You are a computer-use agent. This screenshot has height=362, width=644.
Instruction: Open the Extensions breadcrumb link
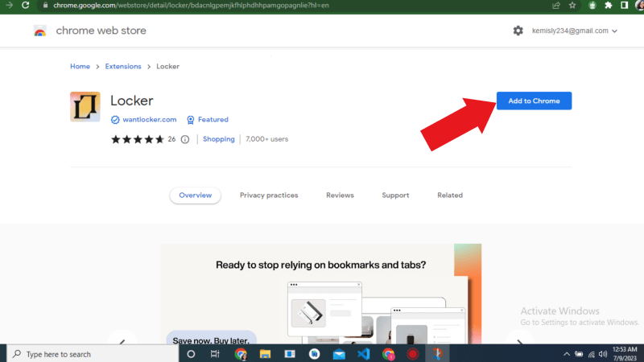click(x=123, y=67)
